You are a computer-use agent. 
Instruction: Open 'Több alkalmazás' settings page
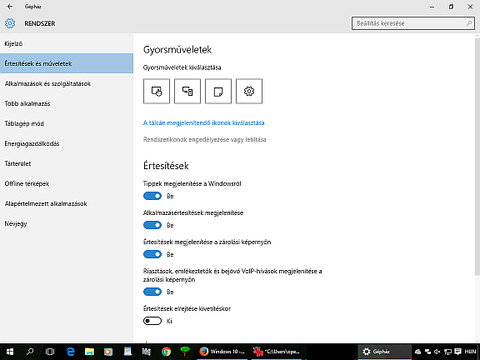(67, 104)
